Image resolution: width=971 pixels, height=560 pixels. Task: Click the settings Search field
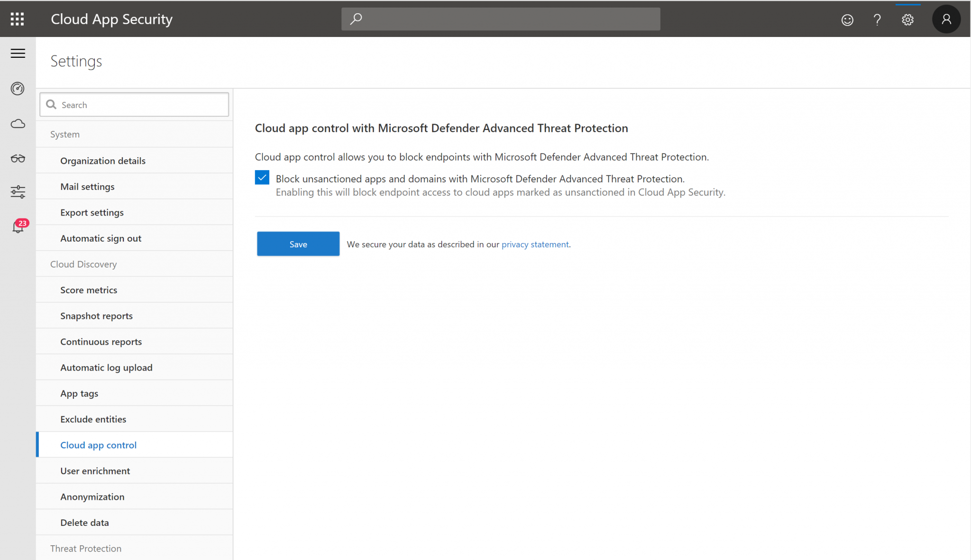[134, 104]
